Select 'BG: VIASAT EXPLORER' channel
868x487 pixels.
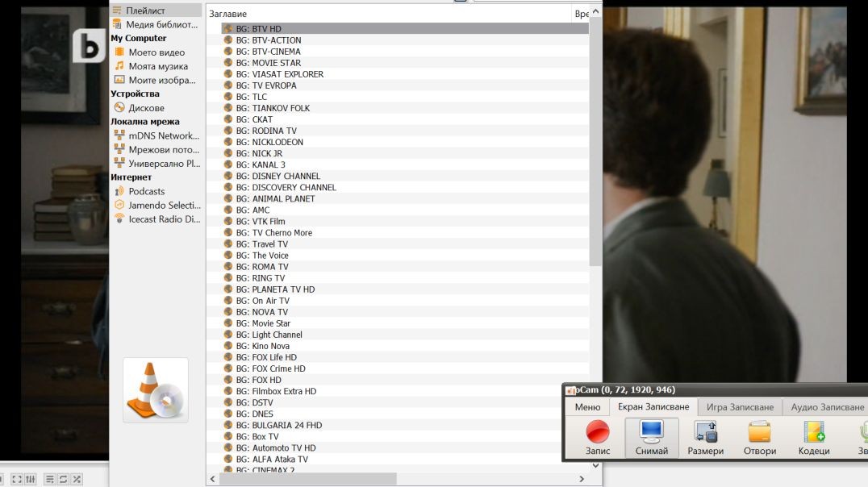point(405,74)
